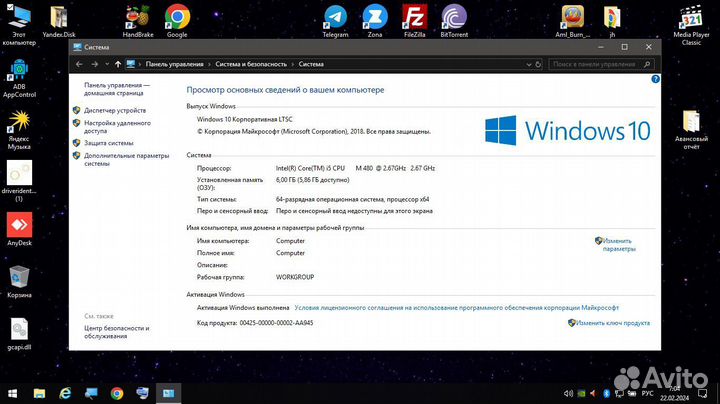Select the driverident (1) desktop file

tap(19, 181)
